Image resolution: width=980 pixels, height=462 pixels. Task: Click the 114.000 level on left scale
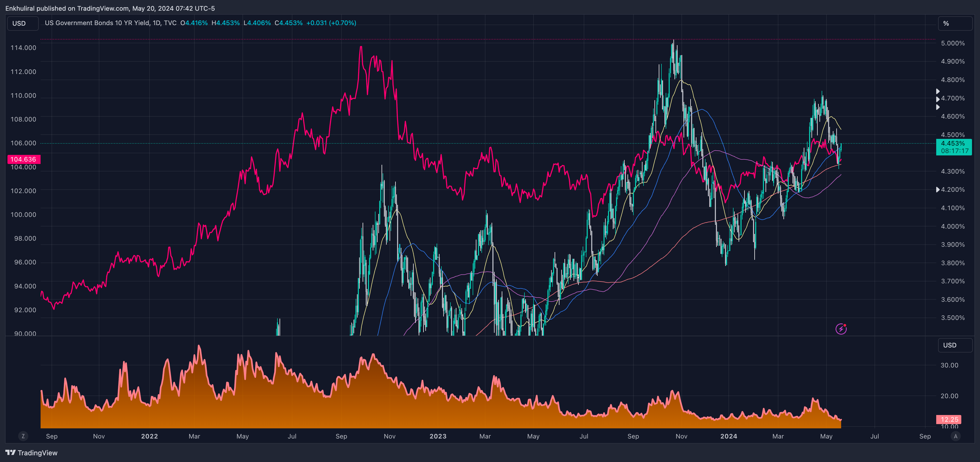tap(23, 48)
